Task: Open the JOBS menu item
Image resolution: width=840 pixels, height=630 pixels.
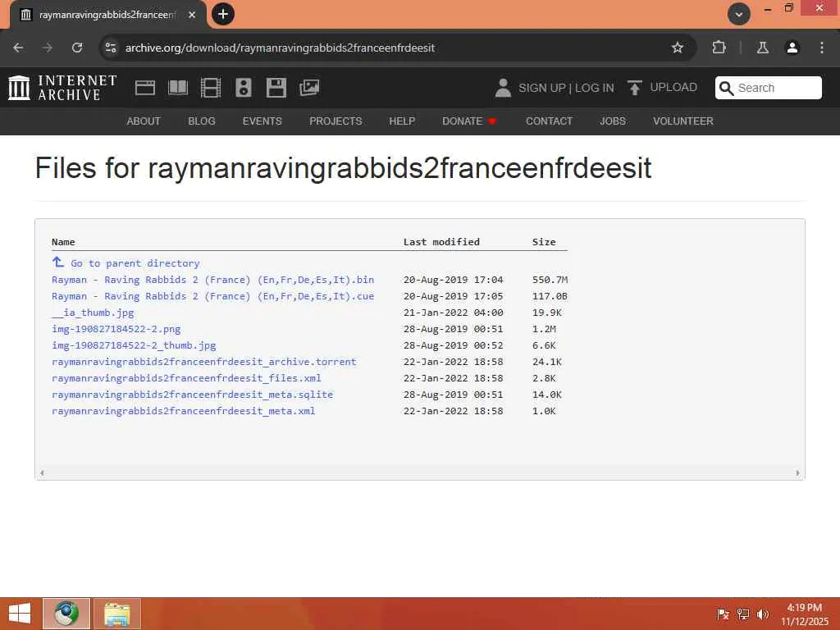Action: (x=612, y=121)
